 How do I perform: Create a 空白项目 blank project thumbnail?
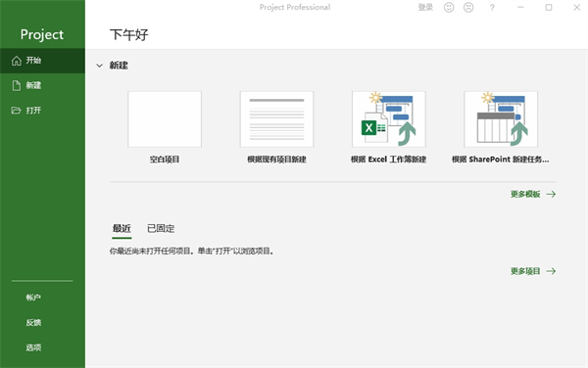click(165, 119)
